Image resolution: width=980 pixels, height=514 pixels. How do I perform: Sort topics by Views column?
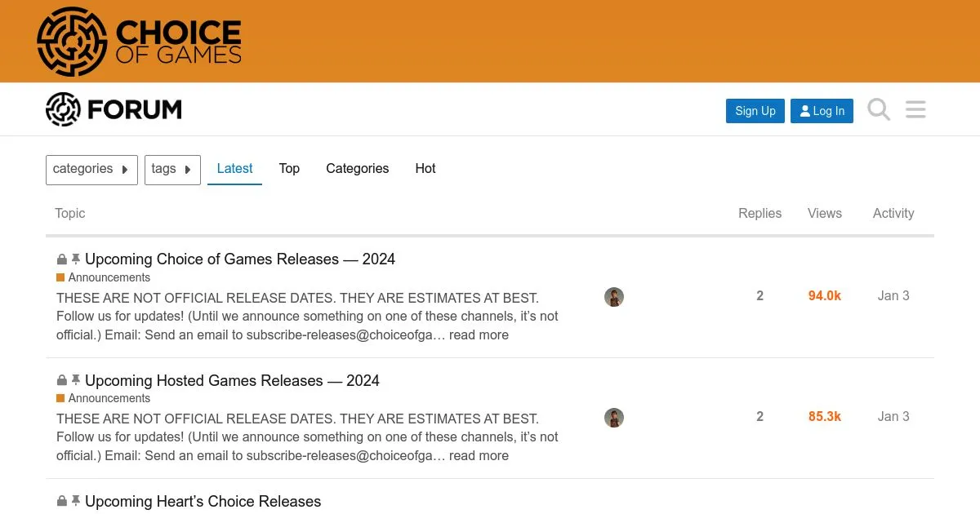[825, 213]
